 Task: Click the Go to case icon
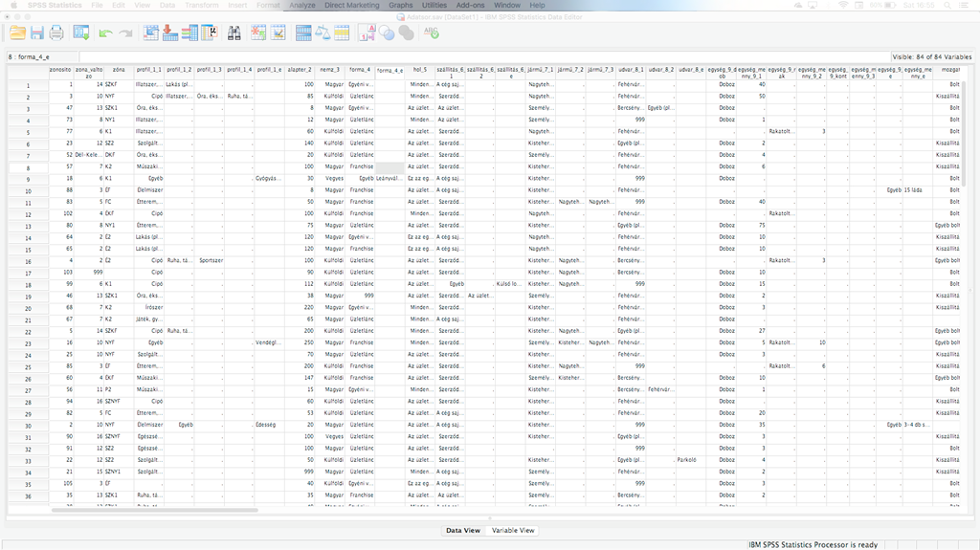tap(150, 33)
